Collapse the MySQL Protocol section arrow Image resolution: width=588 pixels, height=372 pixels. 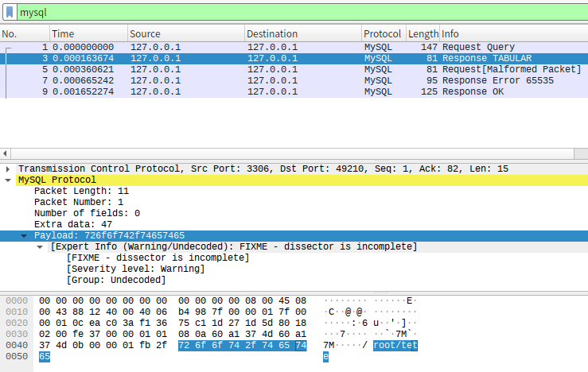point(8,180)
